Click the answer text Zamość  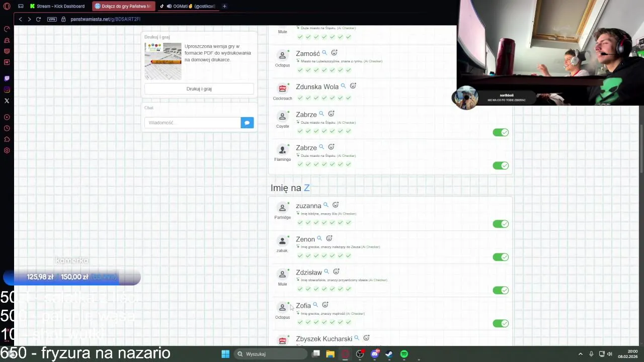click(308, 53)
